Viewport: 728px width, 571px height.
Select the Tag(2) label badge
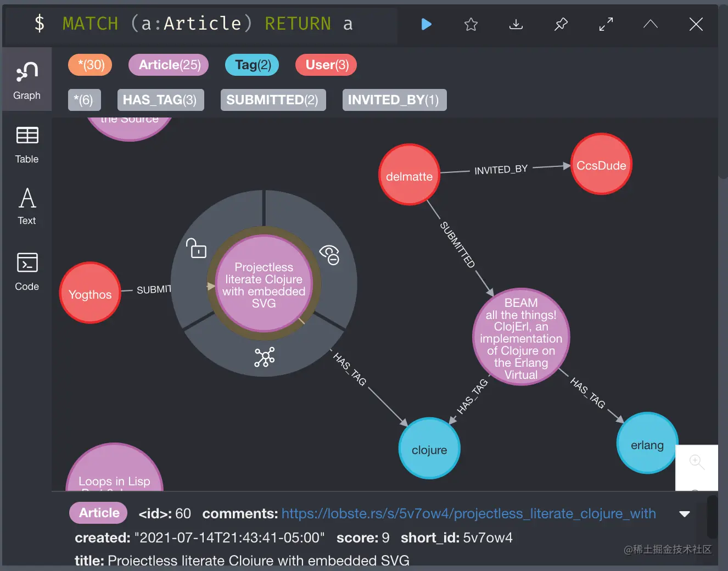[252, 65]
